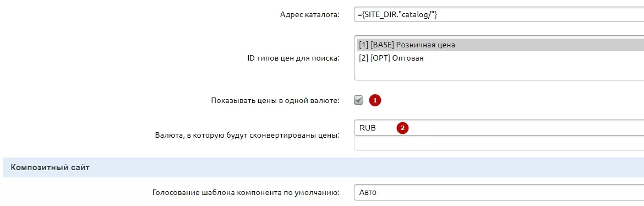644x206 pixels.
Task: Click the empty field below RUB
Action: pos(499,144)
